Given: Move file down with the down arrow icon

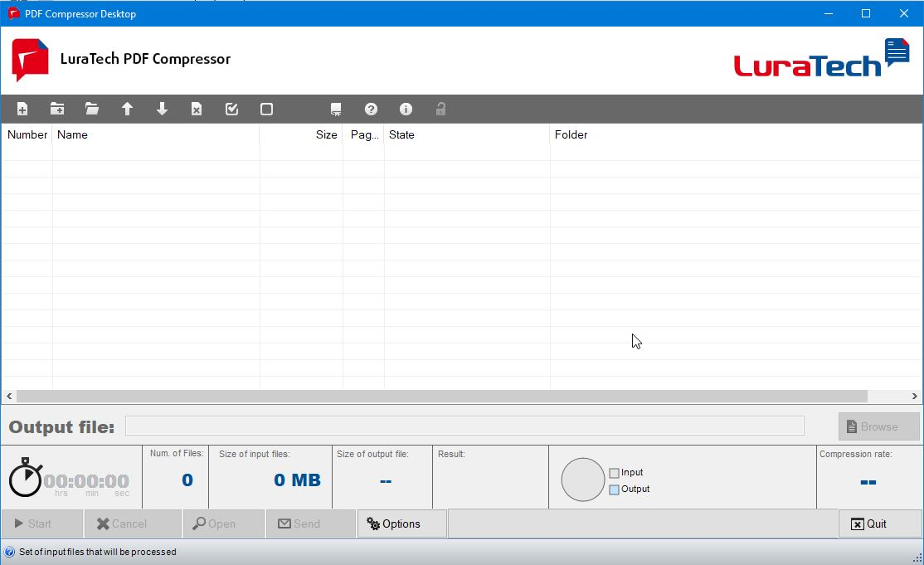Looking at the screenshot, I should coord(162,110).
